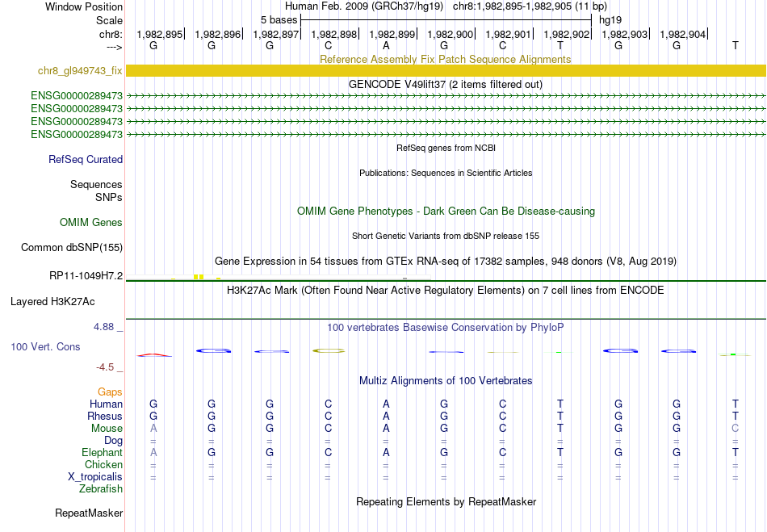The height and width of the screenshot is (532, 767).
Task: Click the 5 bases scale bar
Action: (446, 20)
